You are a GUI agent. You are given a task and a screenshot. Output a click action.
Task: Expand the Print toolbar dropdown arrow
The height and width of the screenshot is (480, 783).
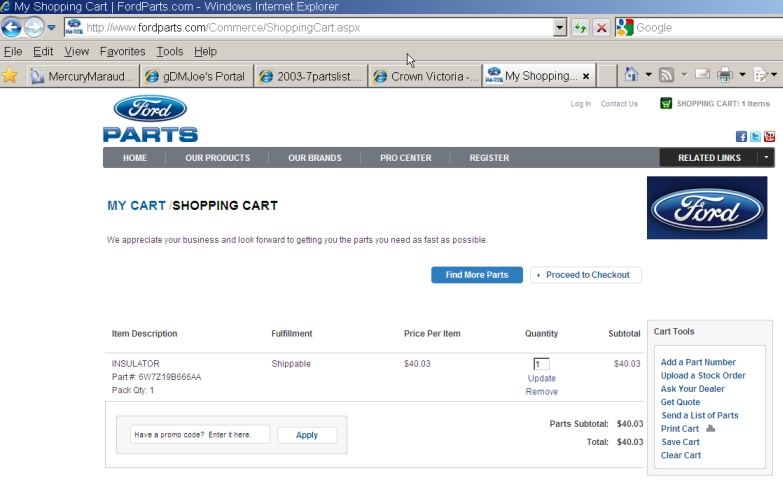[x=743, y=75]
